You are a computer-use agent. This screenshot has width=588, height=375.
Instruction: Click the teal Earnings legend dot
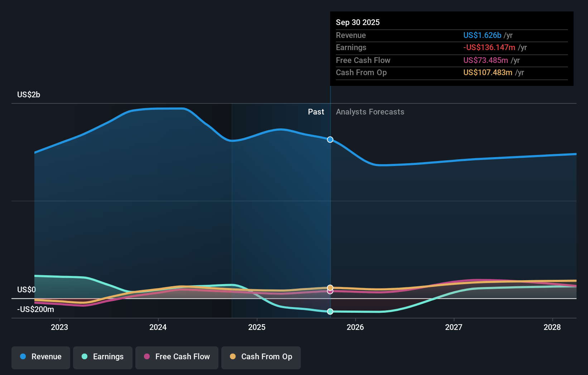[84, 357]
